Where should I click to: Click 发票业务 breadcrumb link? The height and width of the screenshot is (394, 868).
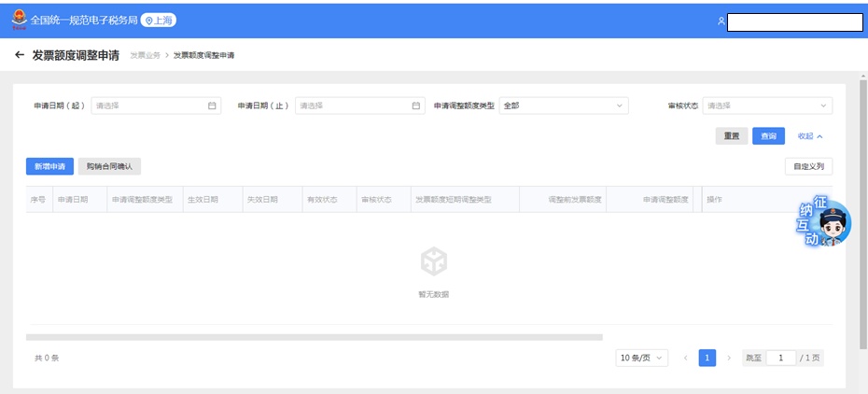tap(144, 56)
